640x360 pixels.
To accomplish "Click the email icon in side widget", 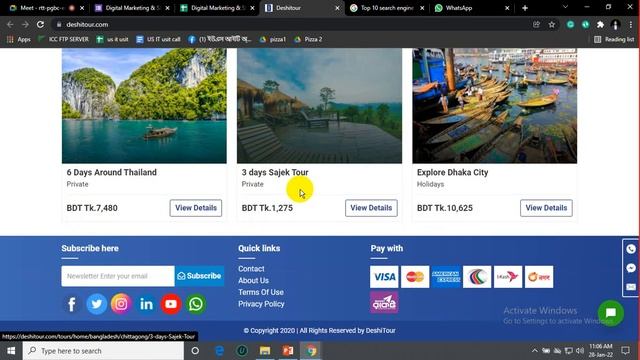I will point(631,287).
